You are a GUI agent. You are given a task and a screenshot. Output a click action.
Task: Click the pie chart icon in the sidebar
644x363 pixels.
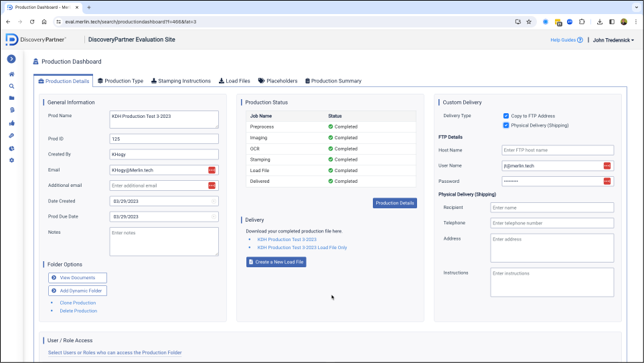coord(11,148)
